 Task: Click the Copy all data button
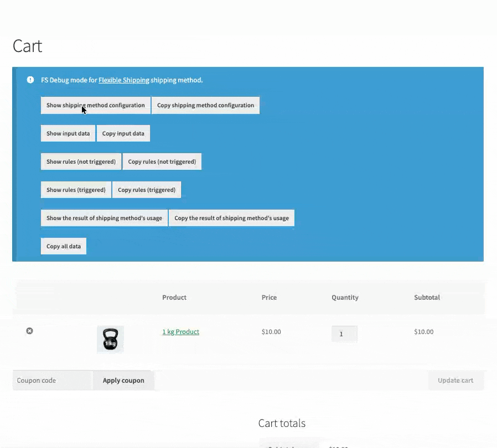pos(64,246)
